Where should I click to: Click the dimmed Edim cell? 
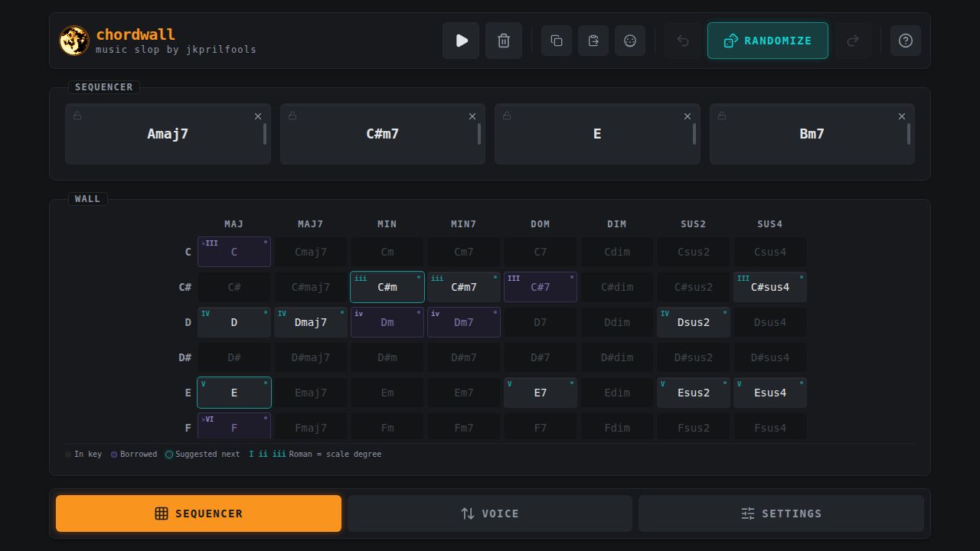(617, 393)
